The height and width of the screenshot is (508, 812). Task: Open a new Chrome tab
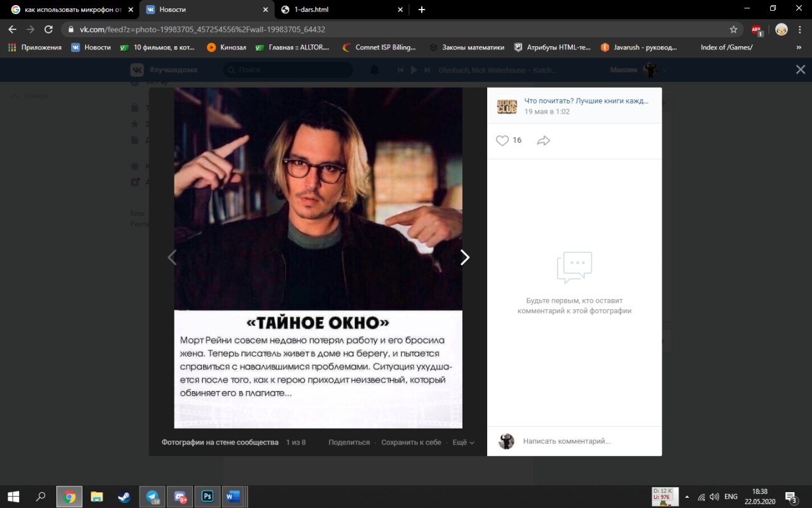click(422, 10)
